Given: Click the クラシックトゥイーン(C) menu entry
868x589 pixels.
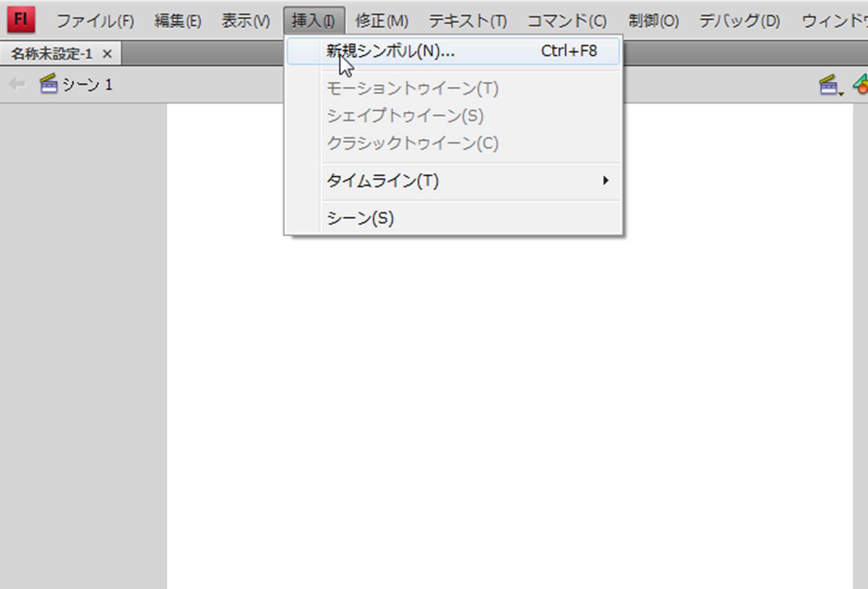Looking at the screenshot, I should tap(412, 143).
